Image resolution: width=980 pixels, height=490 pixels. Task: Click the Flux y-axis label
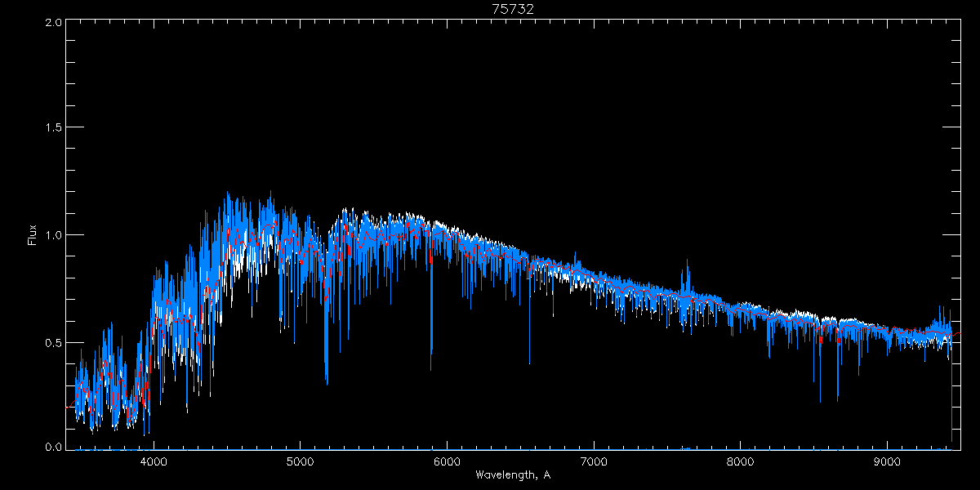pos(33,234)
